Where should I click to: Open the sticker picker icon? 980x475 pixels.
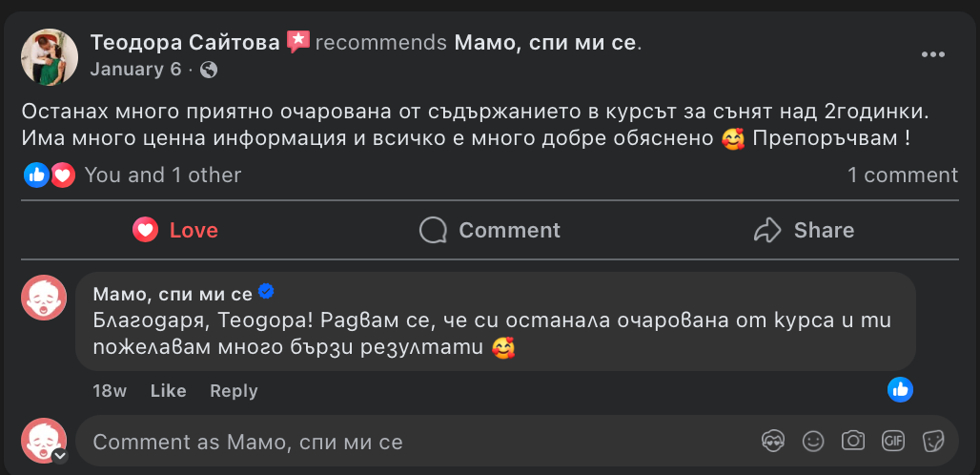coord(933,441)
